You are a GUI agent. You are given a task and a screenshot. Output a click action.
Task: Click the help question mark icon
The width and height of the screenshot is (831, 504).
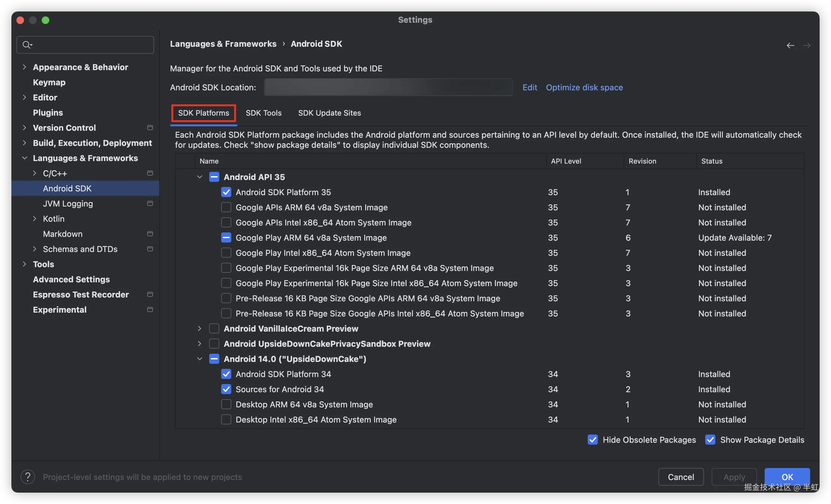point(28,477)
